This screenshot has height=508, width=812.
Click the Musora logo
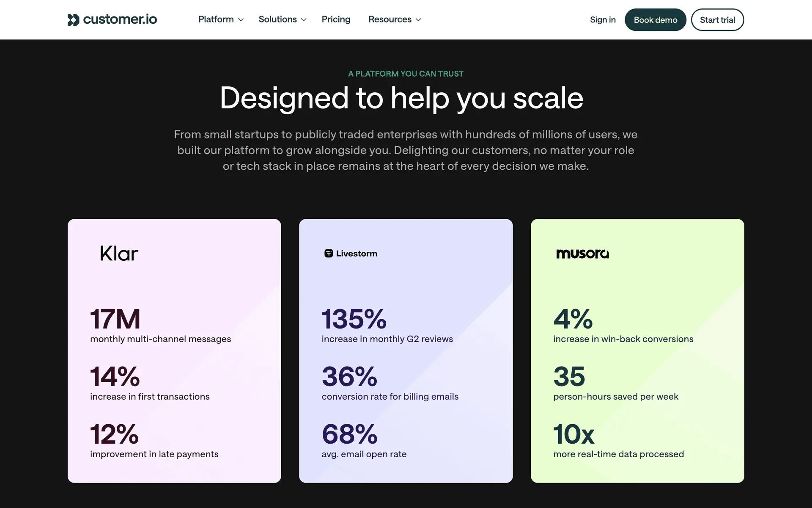pyautogui.click(x=582, y=254)
